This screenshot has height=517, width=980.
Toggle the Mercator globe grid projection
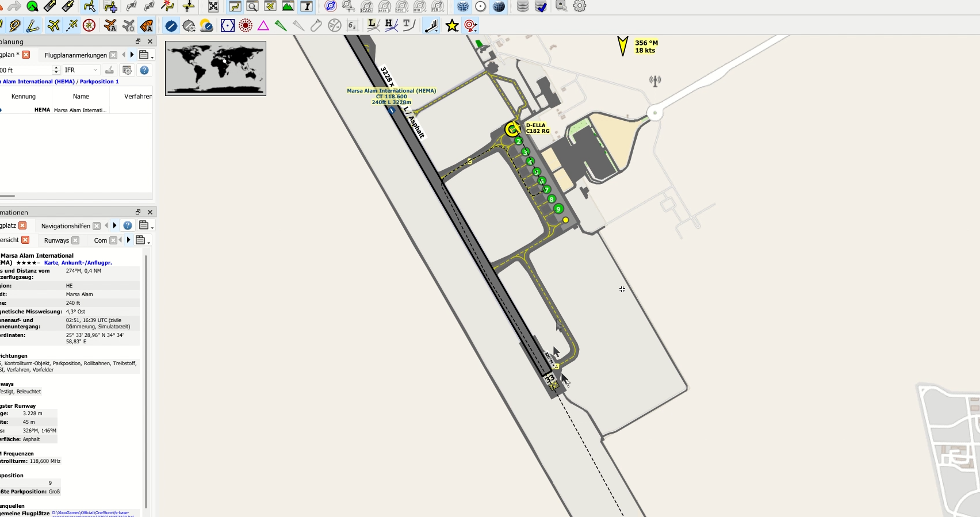(462, 6)
